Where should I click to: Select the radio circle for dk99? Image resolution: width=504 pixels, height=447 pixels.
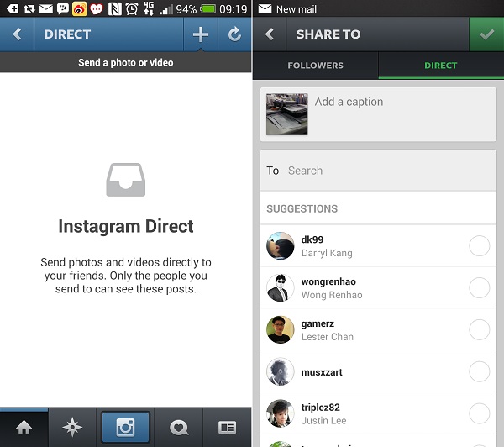pos(479,245)
